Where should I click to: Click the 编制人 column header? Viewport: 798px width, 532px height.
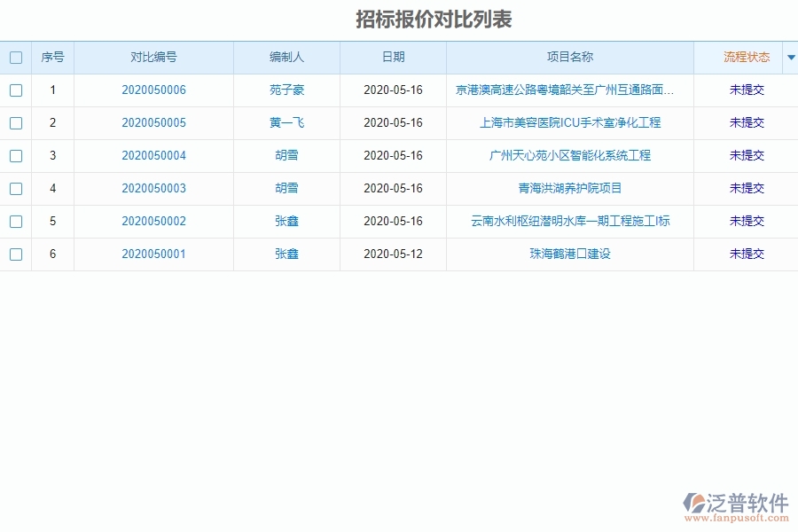(286, 57)
